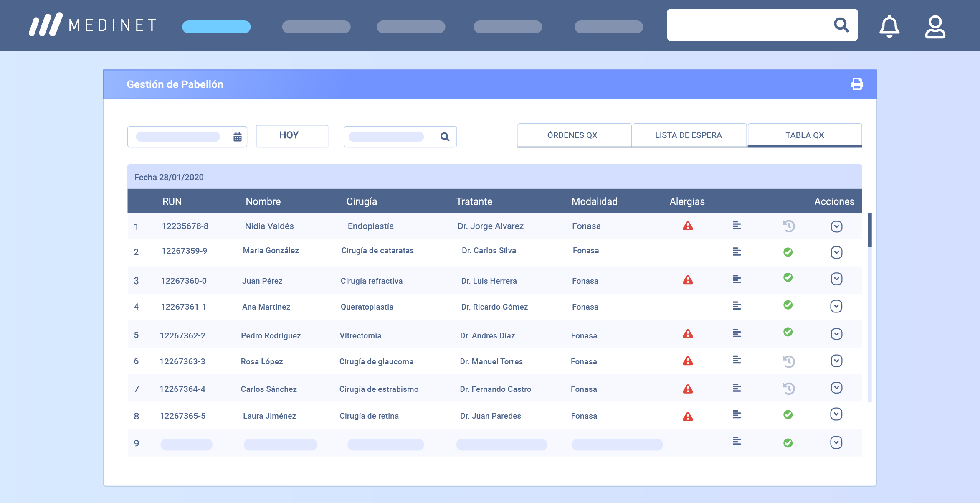Expand actions chevron for Pedro Rodríguez row
980x503 pixels.
(x=836, y=334)
